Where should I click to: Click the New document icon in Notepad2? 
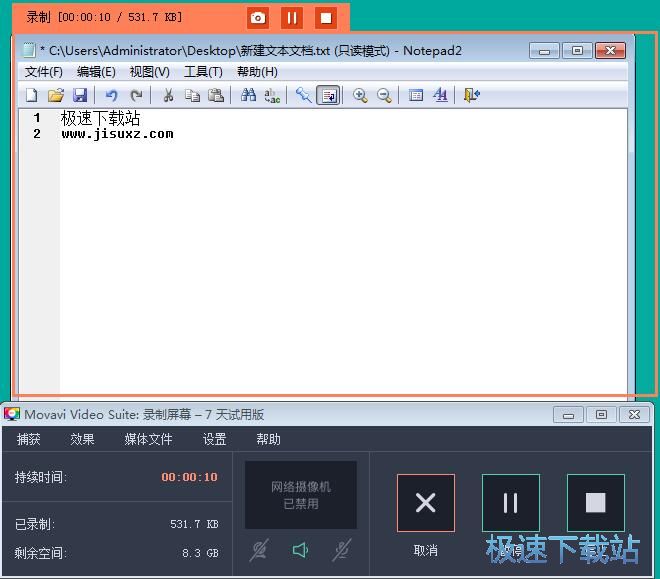31,95
